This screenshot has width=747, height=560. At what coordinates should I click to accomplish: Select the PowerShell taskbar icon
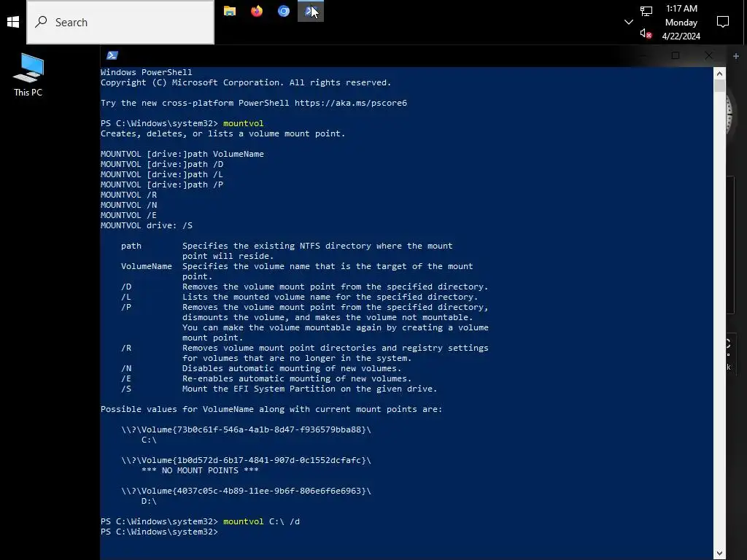pyautogui.click(x=311, y=11)
